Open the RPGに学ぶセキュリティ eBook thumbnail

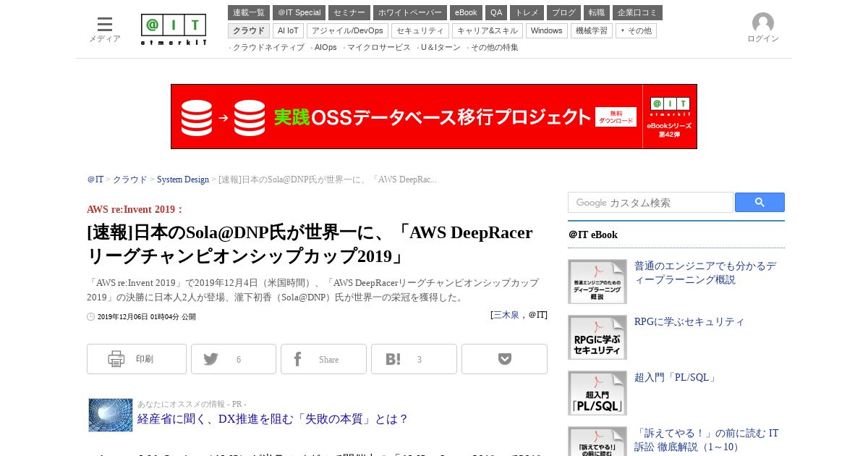(597, 337)
